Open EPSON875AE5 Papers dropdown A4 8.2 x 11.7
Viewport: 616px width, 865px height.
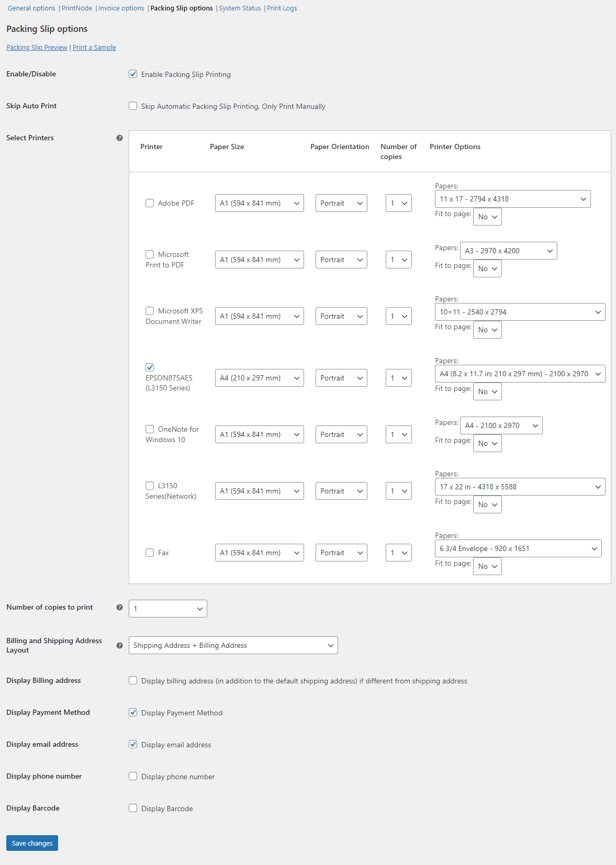point(520,374)
